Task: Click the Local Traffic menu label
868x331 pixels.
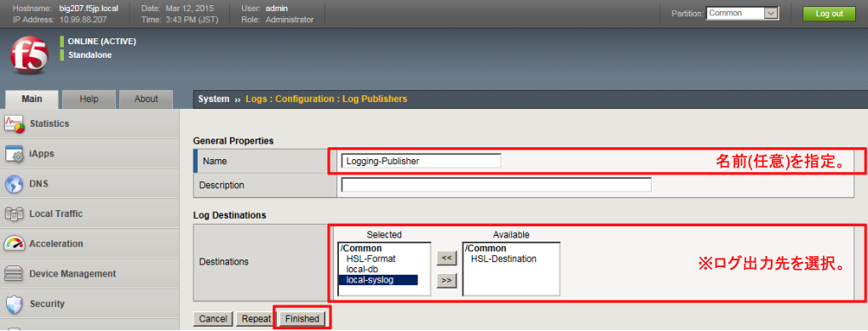Action: (56, 214)
